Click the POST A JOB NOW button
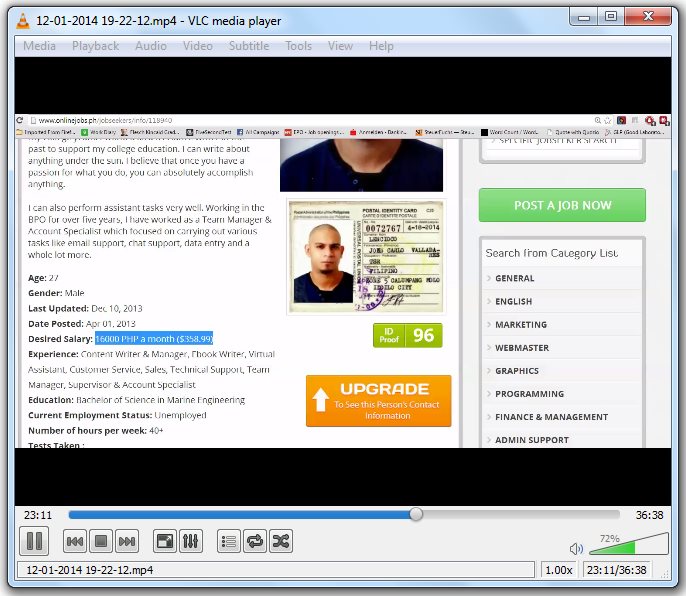Image resolution: width=686 pixels, height=596 pixels. 562,205
